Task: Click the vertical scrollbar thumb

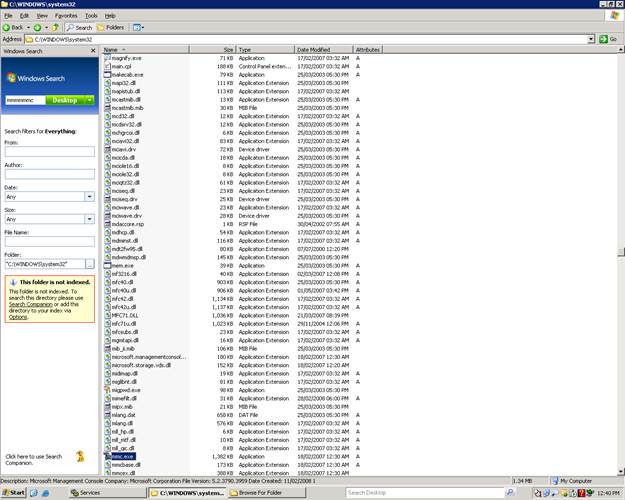Action: click(x=621, y=252)
